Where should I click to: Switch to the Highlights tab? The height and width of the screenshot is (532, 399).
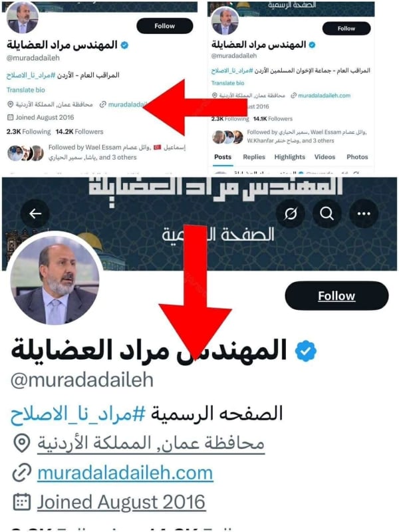(289, 157)
